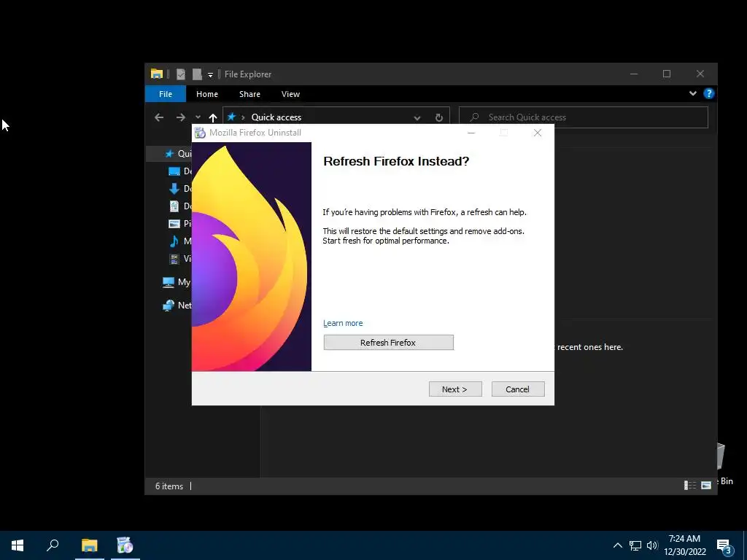Switch to the Home ribbon tab
Screen dimensions: 747x560
click(206, 94)
